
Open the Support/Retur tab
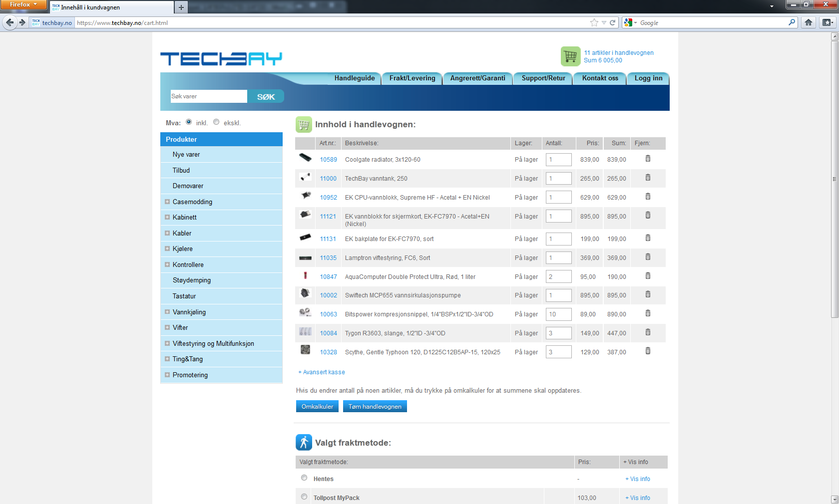coord(543,78)
